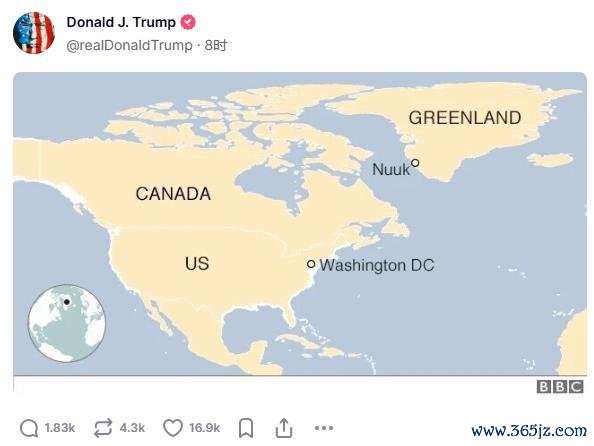Click the BBC logo on the map
The image size is (594, 446).
pyautogui.click(x=560, y=387)
